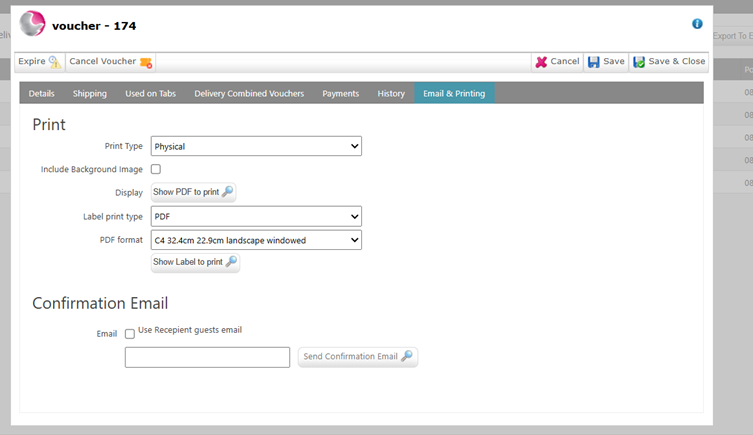Click the Display label
The width and height of the screenshot is (753, 435).
[129, 193]
